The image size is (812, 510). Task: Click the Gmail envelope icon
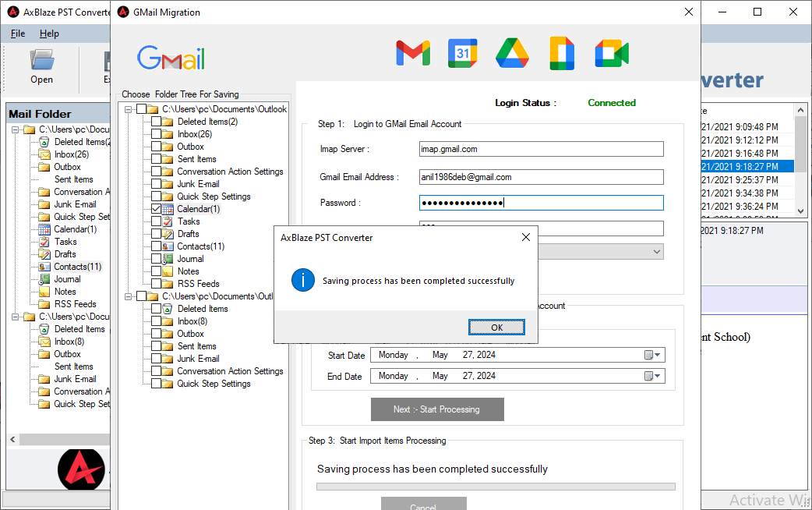click(x=413, y=53)
